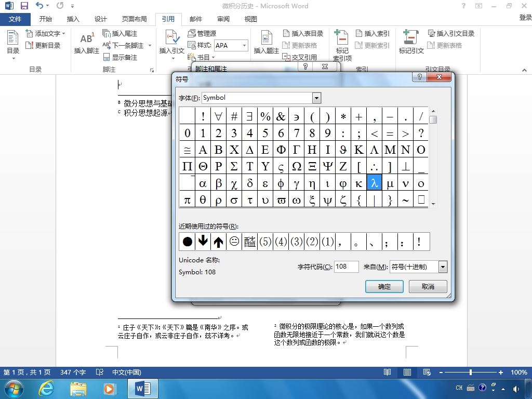
Task: Click the zoom in plus button
Action: [500, 372]
